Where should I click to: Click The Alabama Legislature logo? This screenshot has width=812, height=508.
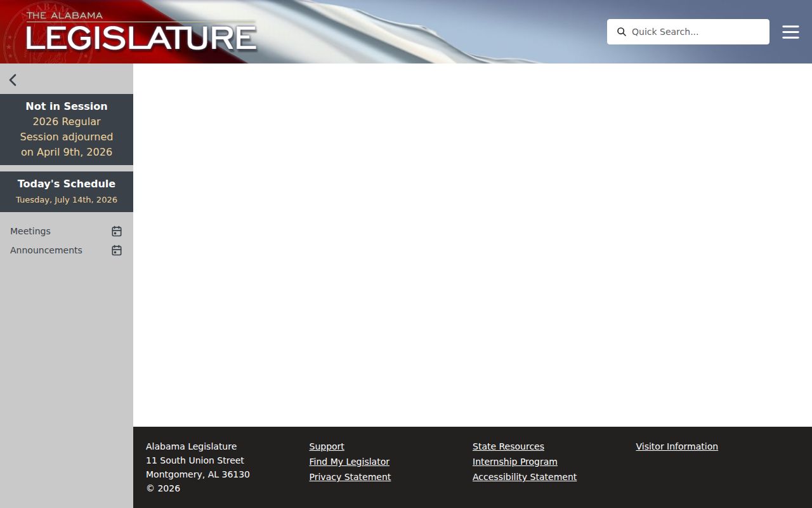141,32
